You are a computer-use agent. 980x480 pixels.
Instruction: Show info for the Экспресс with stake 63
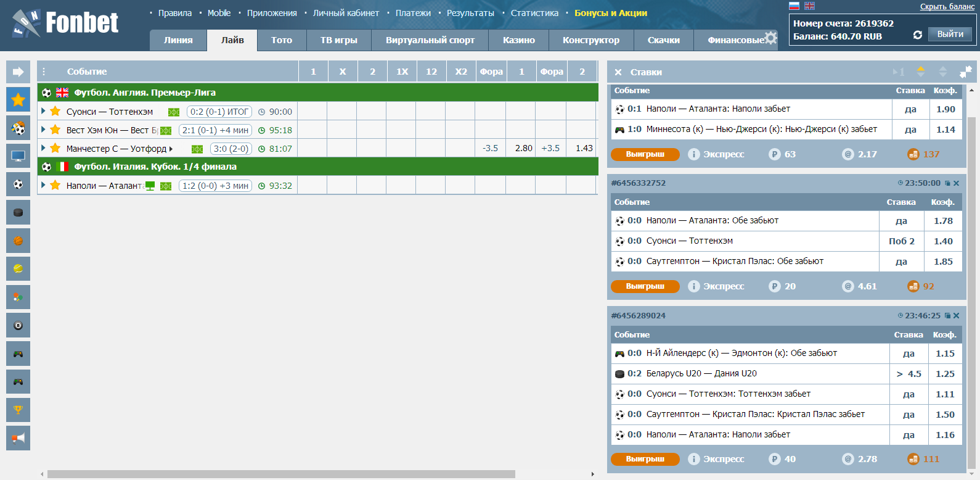coord(694,154)
